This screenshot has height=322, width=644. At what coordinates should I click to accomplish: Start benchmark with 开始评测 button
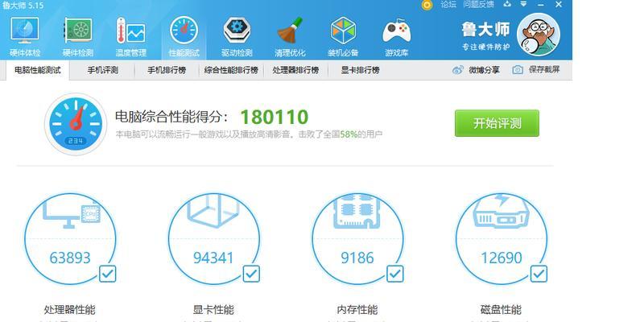click(x=497, y=123)
